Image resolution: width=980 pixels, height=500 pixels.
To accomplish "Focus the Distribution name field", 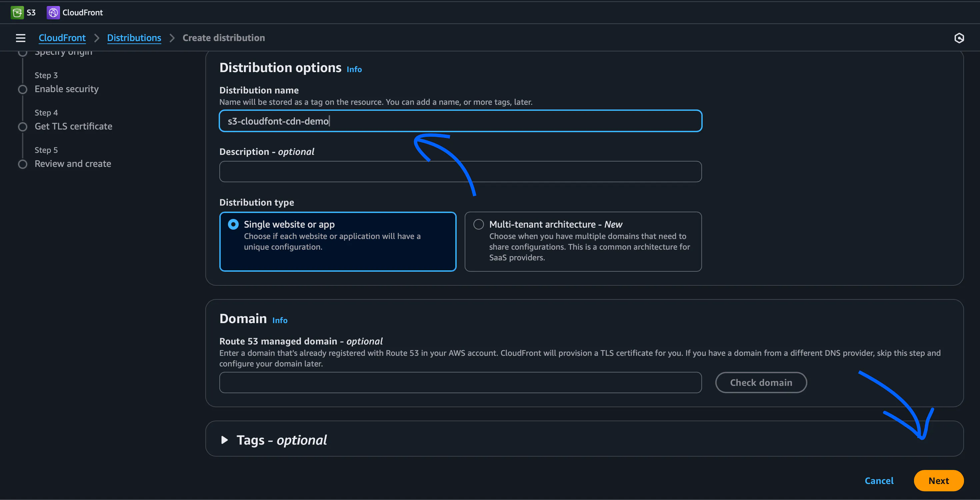I will [460, 121].
